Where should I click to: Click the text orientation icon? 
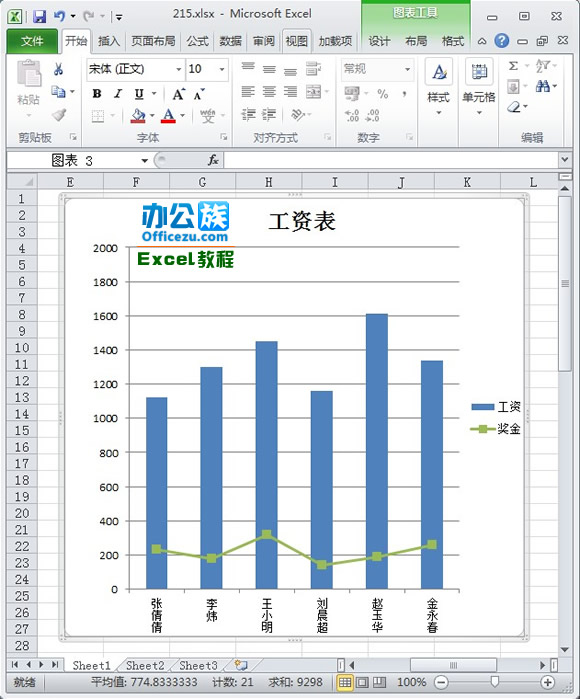[297, 115]
